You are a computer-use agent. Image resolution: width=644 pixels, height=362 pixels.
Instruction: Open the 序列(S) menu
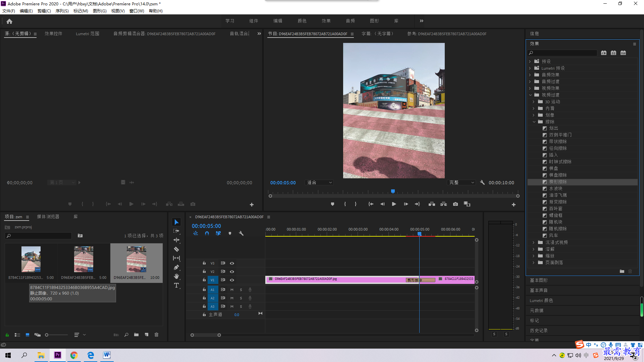click(62, 11)
